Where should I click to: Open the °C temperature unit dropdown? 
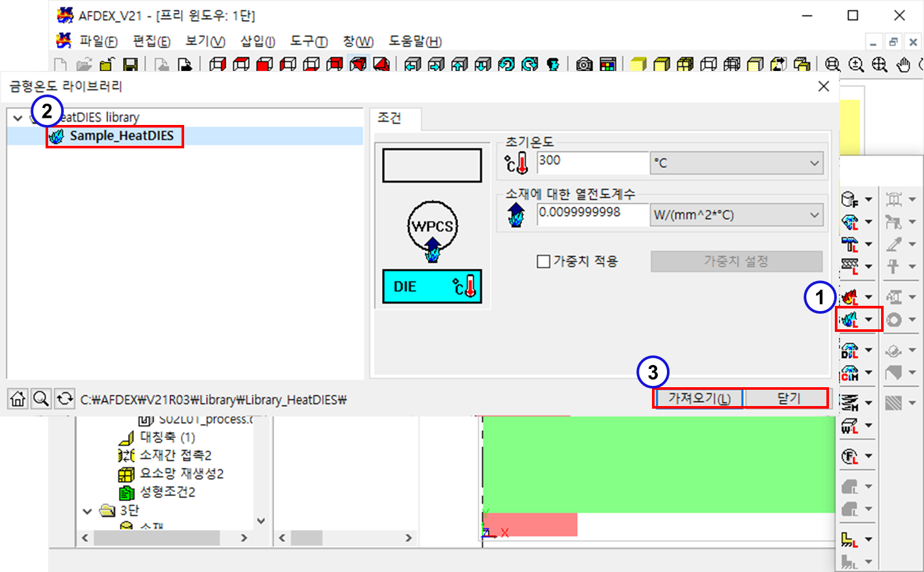pyautogui.click(x=737, y=163)
